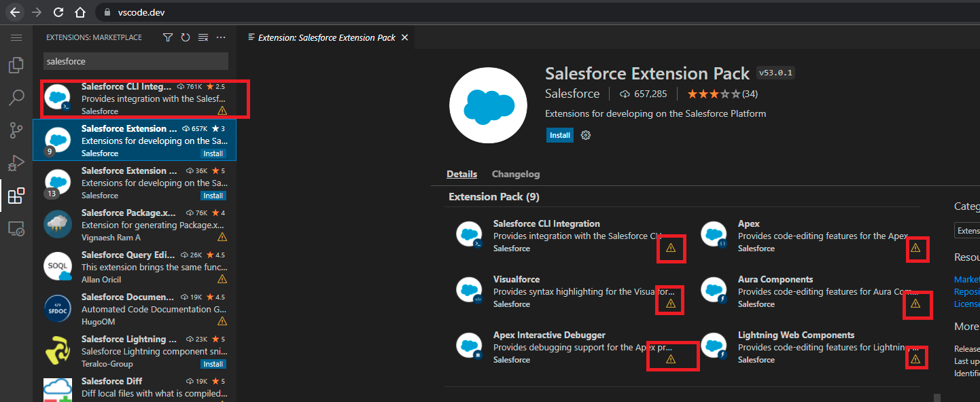This screenshot has height=402, width=980.
Task: Switch to the Search view
Action: [x=16, y=98]
